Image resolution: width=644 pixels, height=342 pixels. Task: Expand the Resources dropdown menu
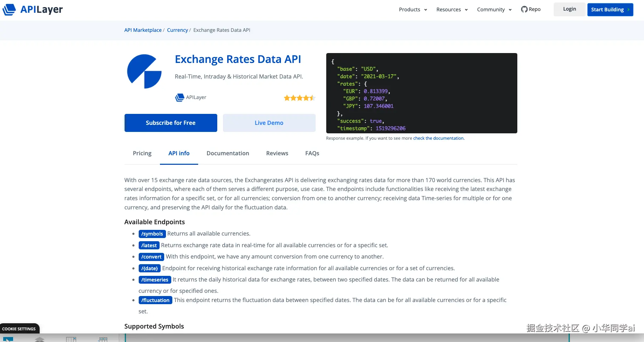point(452,10)
